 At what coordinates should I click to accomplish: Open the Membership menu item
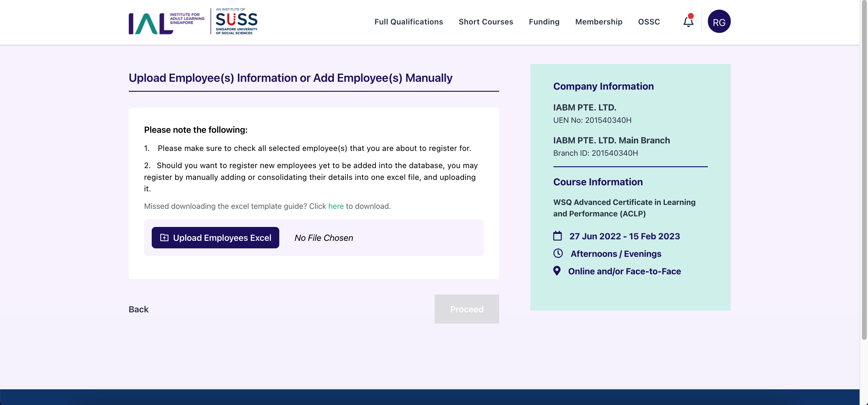[x=598, y=22]
